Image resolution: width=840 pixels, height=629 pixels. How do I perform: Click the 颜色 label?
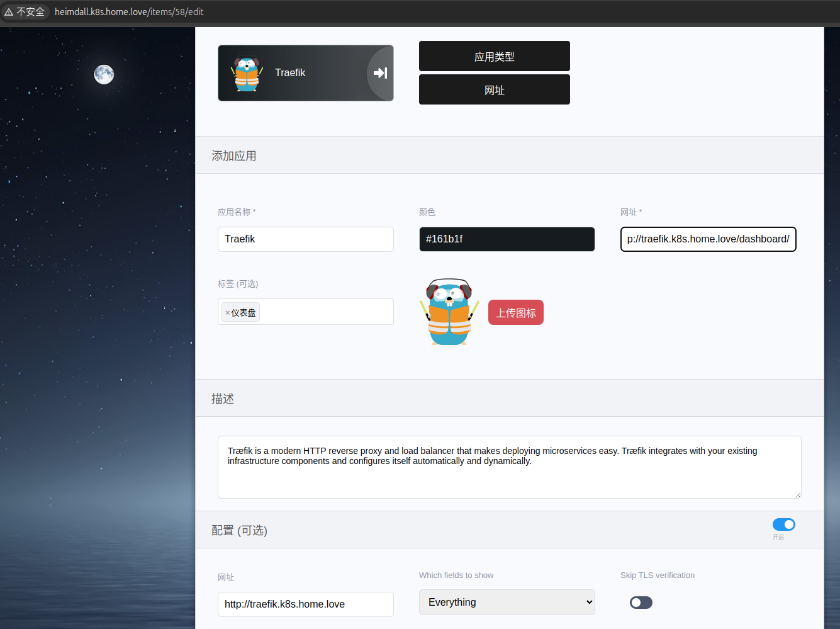pos(427,212)
